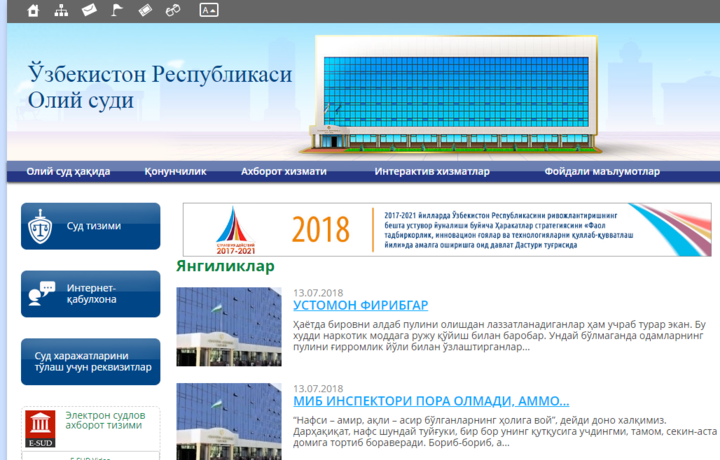
Task: Click the 13.07.2018 date above МИБ ИНСПЕКТОРИ
Action: tap(318, 388)
